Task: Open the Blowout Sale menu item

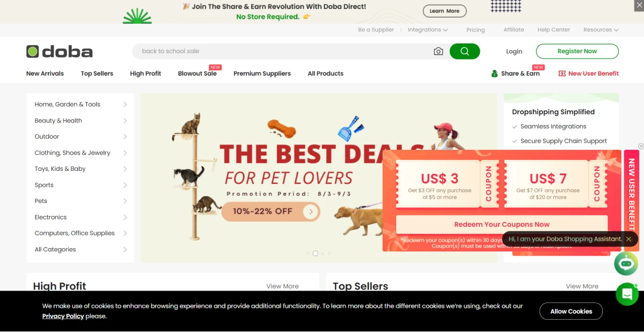Action: (197, 74)
